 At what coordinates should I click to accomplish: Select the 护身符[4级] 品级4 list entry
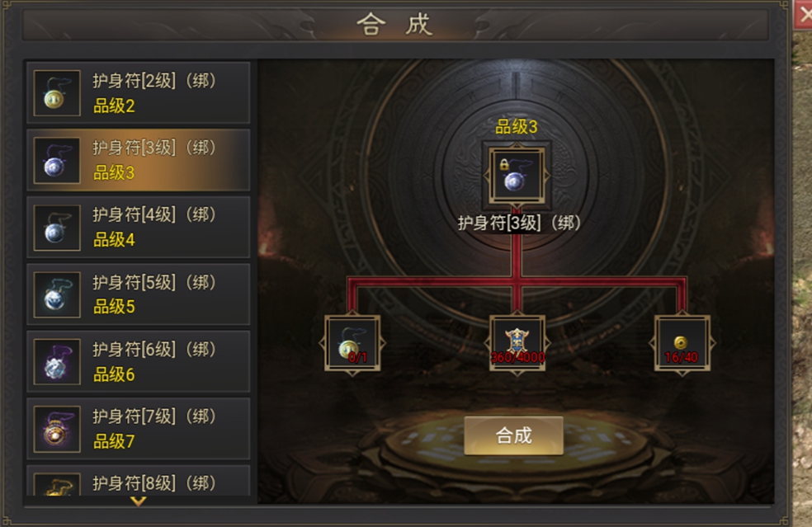139,228
